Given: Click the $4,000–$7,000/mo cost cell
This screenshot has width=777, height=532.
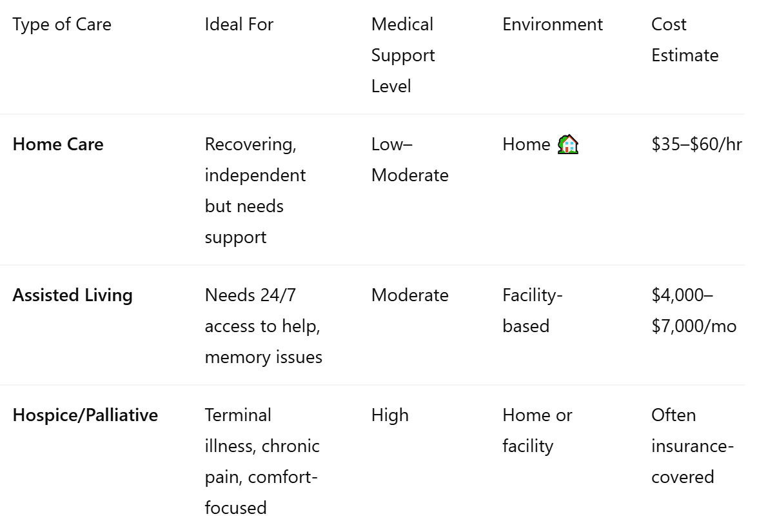Looking at the screenshot, I should tap(694, 310).
